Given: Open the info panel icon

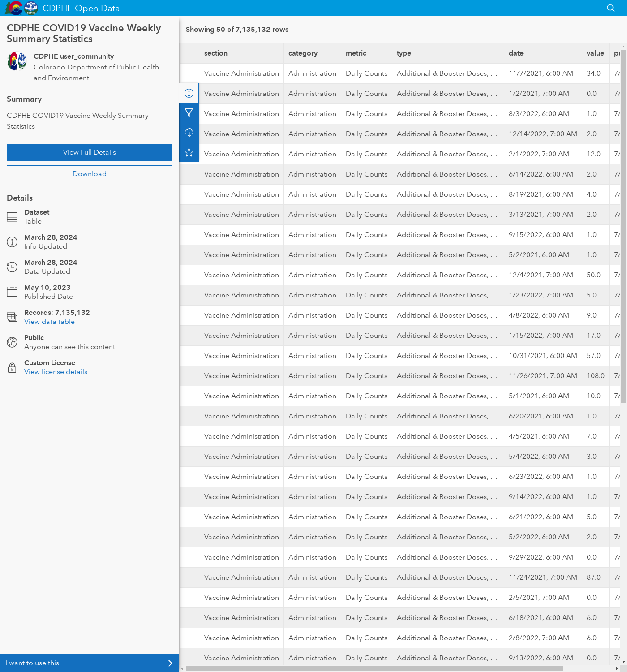Looking at the screenshot, I should click(x=189, y=93).
